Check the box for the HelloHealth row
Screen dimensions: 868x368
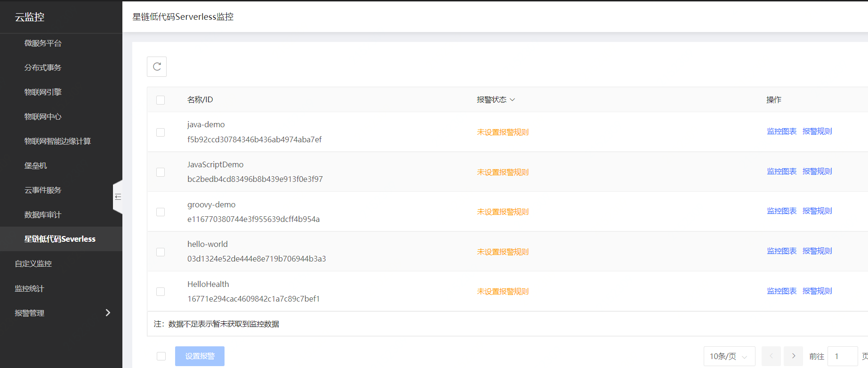pyautogui.click(x=161, y=292)
